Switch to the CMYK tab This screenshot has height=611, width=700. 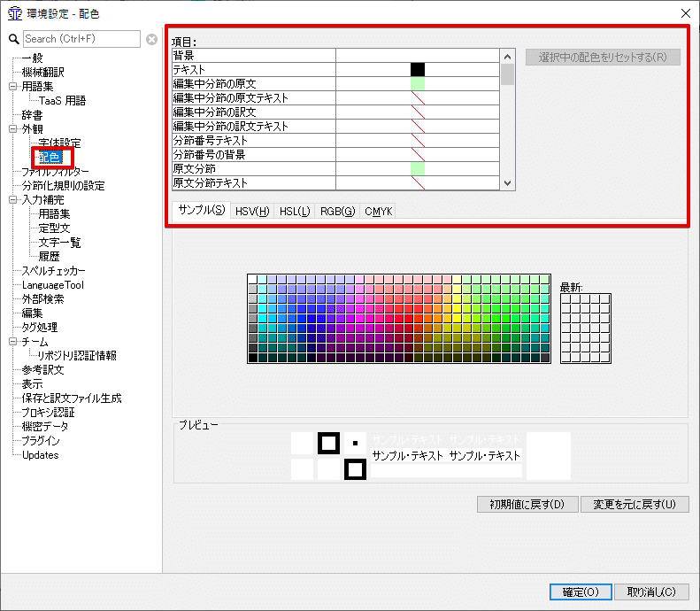[x=378, y=212]
